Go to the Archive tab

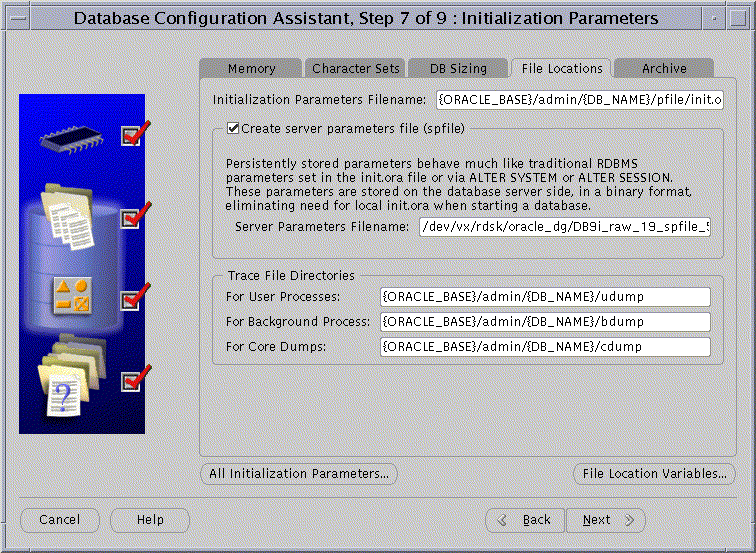[x=664, y=68]
